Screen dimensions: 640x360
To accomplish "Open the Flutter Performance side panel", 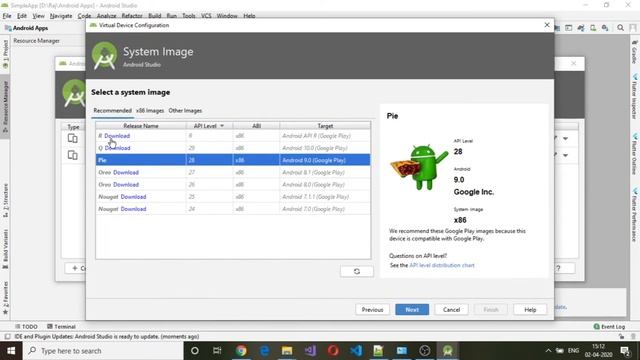I will pyautogui.click(x=635, y=214).
